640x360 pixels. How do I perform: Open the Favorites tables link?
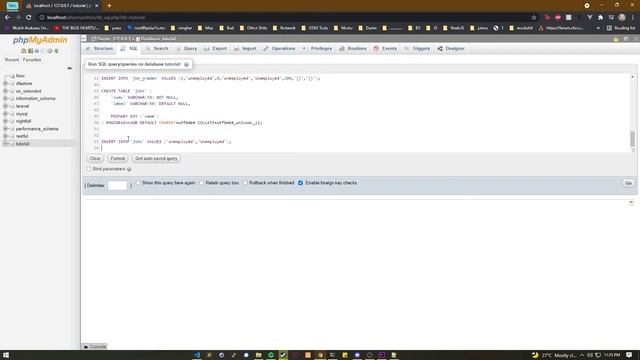[x=32, y=60]
